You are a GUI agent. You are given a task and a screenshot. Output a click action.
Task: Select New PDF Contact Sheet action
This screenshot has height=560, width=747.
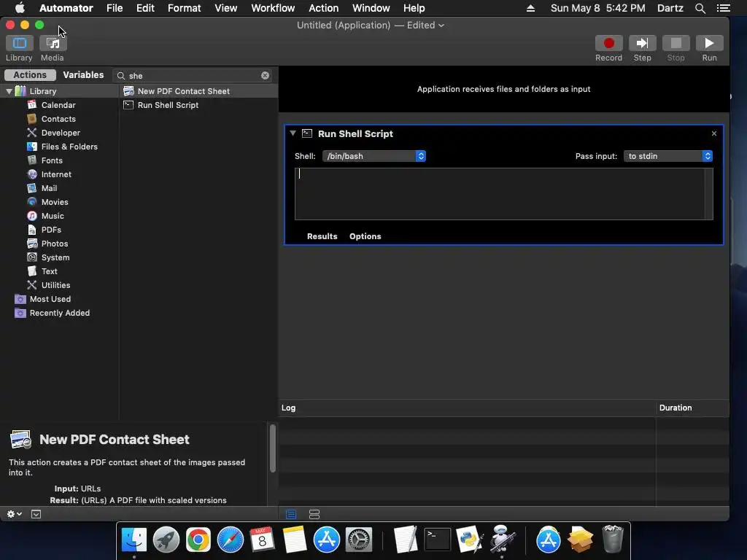[198, 91]
